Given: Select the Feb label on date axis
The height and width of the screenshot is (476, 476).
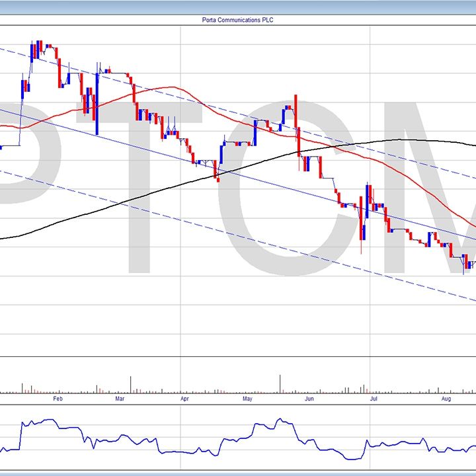Looking at the screenshot, I should pos(58,399).
